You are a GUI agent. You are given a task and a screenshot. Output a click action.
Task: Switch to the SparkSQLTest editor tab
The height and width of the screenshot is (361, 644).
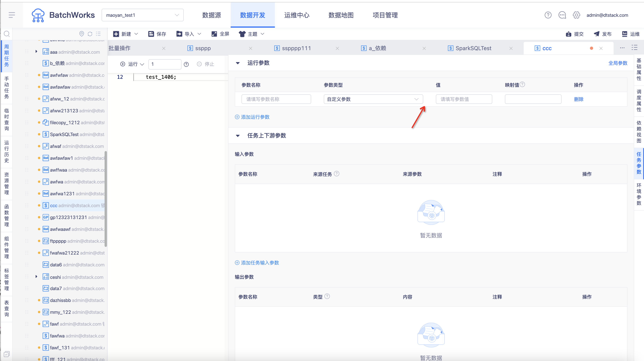point(473,48)
